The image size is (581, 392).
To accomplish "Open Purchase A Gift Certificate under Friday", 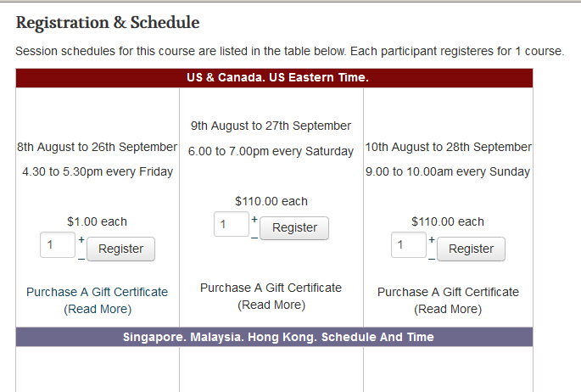I will (x=98, y=292).
